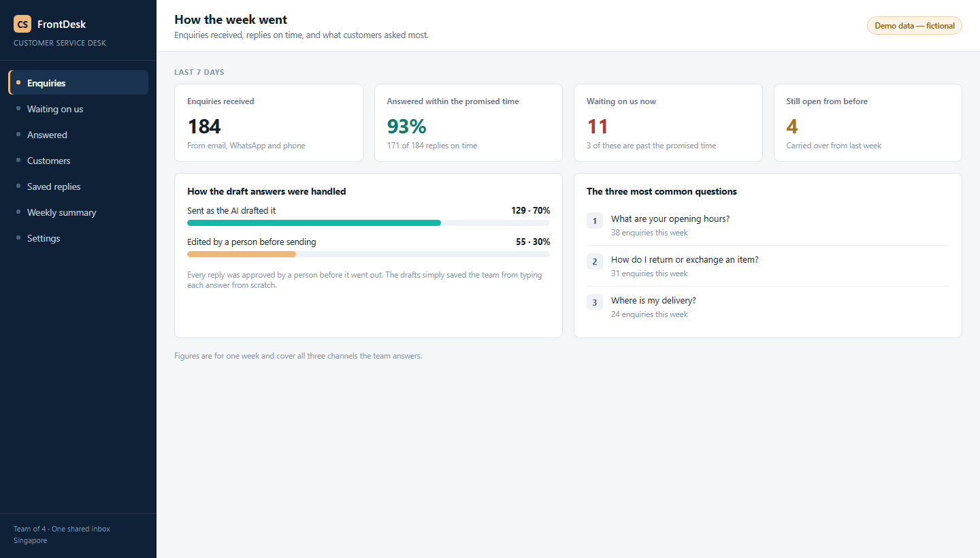Click the teal Sent as AI drafted progress bar
This screenshot has height=558, width=980.
[x=314, y=223]
